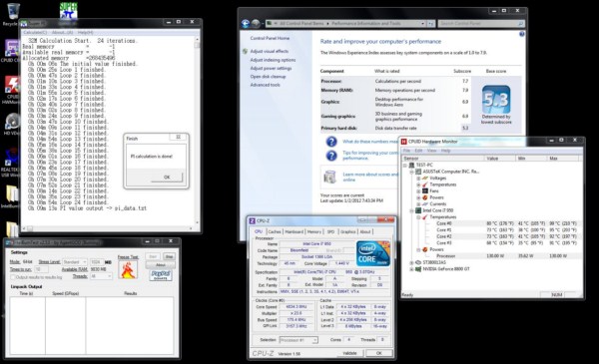Open the Selection processor dropdown in CPU-Z
This screenshot has width=599, height=364.
[x=299, y=340]
